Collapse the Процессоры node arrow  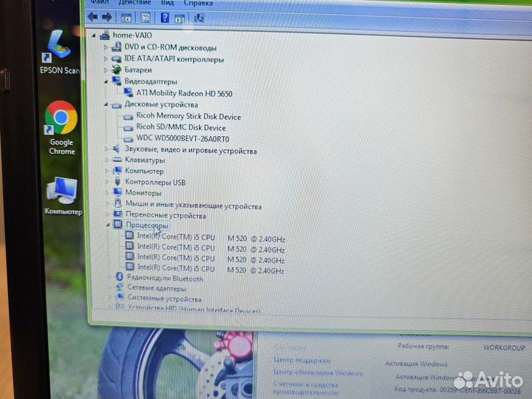tap(108, 225)
